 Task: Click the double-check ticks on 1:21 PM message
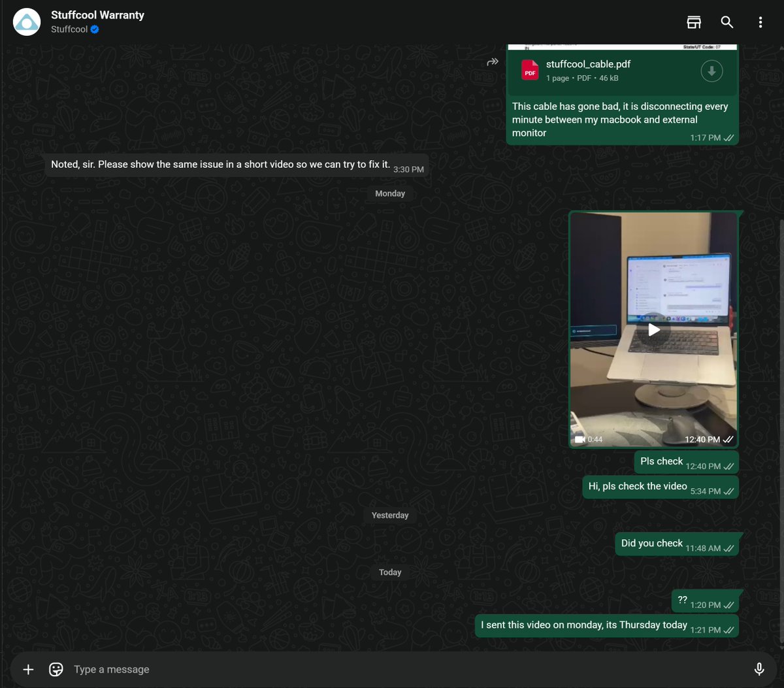[729, 631]
